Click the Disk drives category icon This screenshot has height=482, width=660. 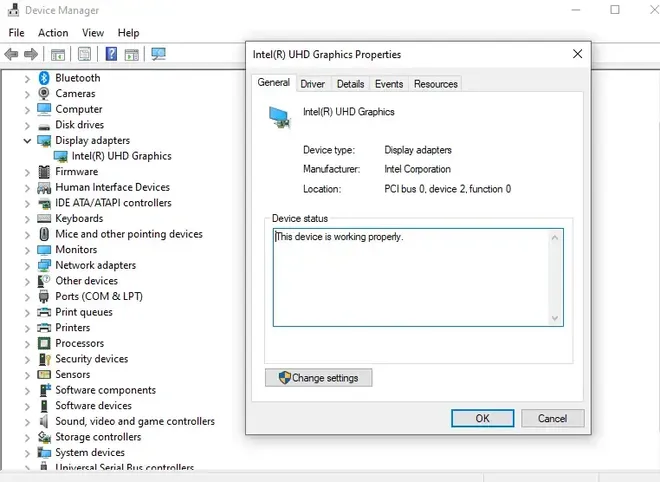pyautogui.click(x=44, y=126)
